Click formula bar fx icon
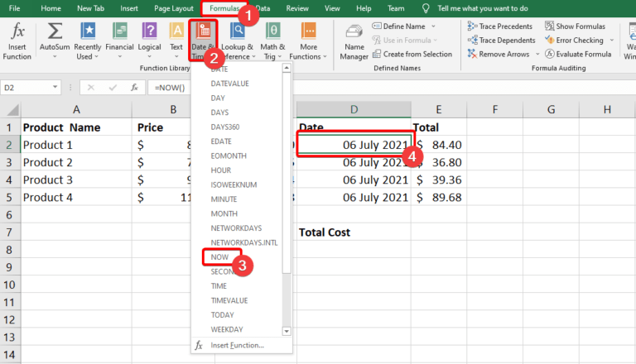 (134, 88)
